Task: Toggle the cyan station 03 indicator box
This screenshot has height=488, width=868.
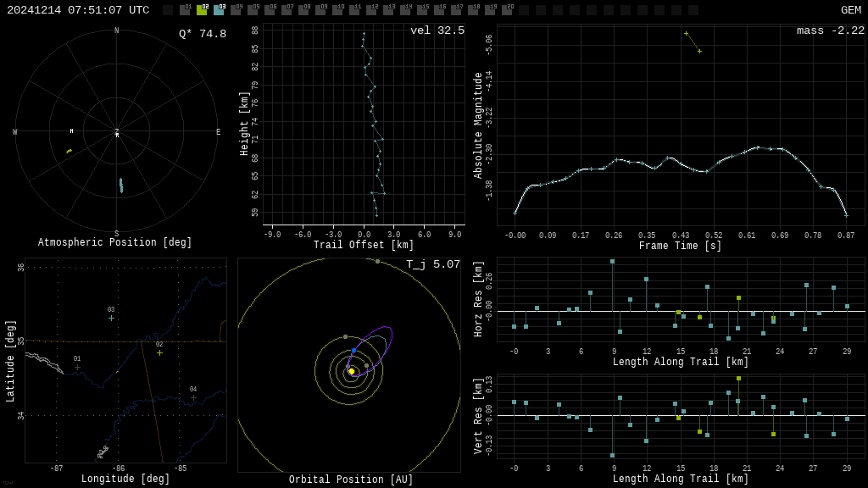Action: coord(219,10)
